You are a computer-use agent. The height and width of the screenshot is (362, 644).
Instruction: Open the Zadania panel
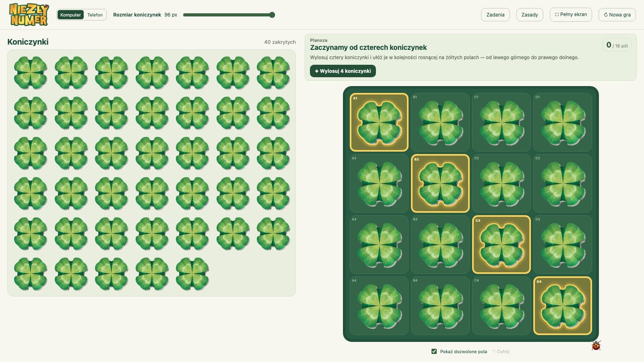pyautogui.click(x=495, y=15)
